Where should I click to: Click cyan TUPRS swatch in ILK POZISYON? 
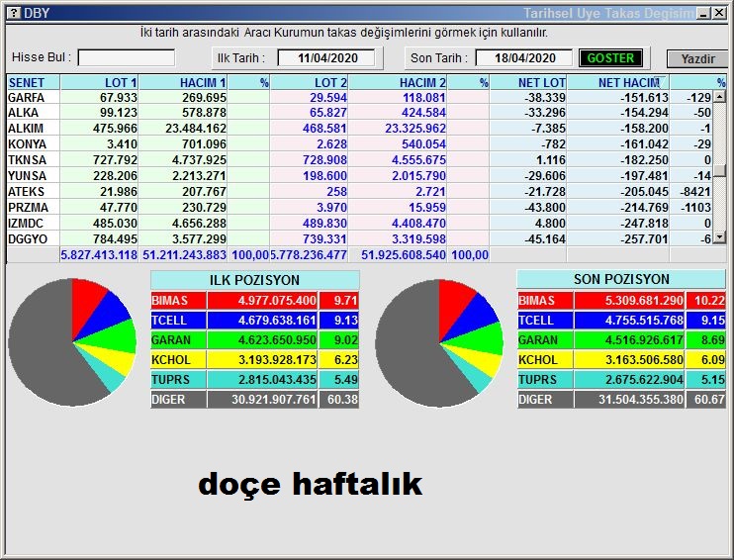[x=178, y=380]
